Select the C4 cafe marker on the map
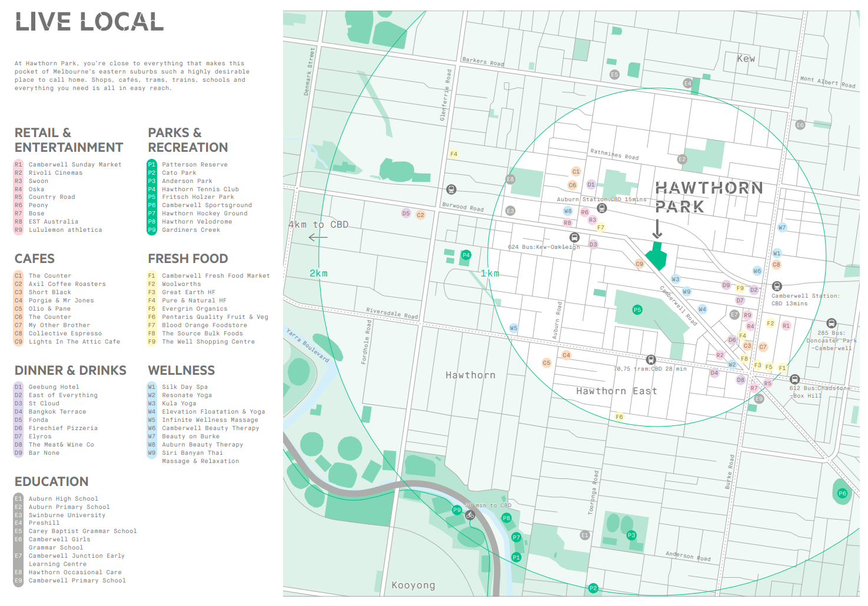The height and width of the screenshot is (606, 868). coord(566,355)
